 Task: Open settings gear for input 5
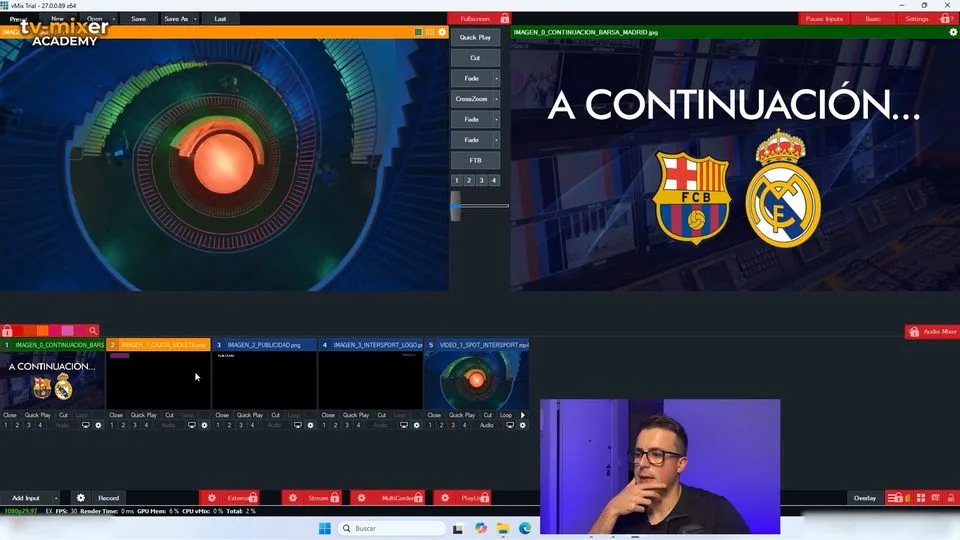522,425
